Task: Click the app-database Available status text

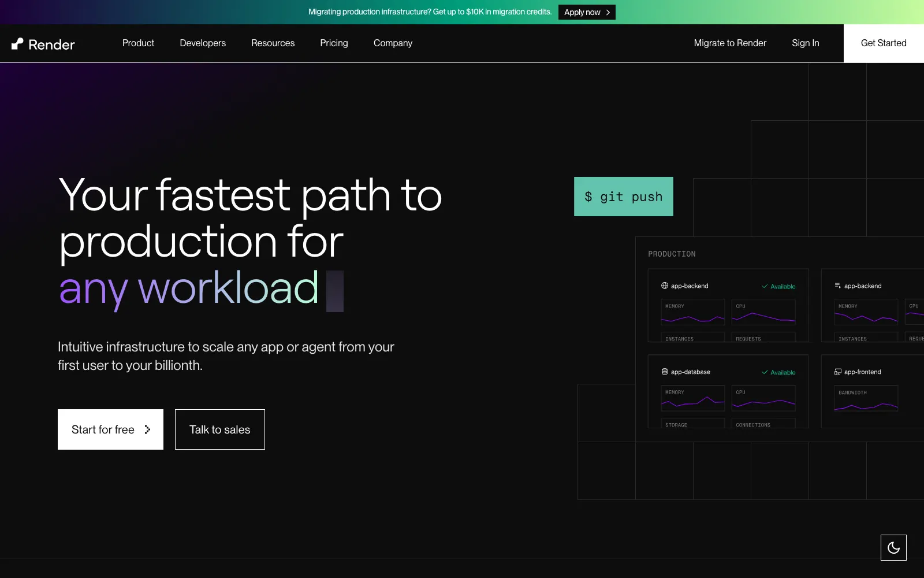Action: click(783, 372)
